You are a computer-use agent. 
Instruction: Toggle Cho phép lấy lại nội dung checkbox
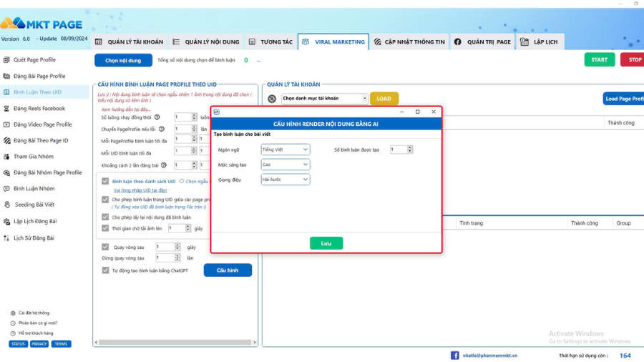tap(106, 217)
